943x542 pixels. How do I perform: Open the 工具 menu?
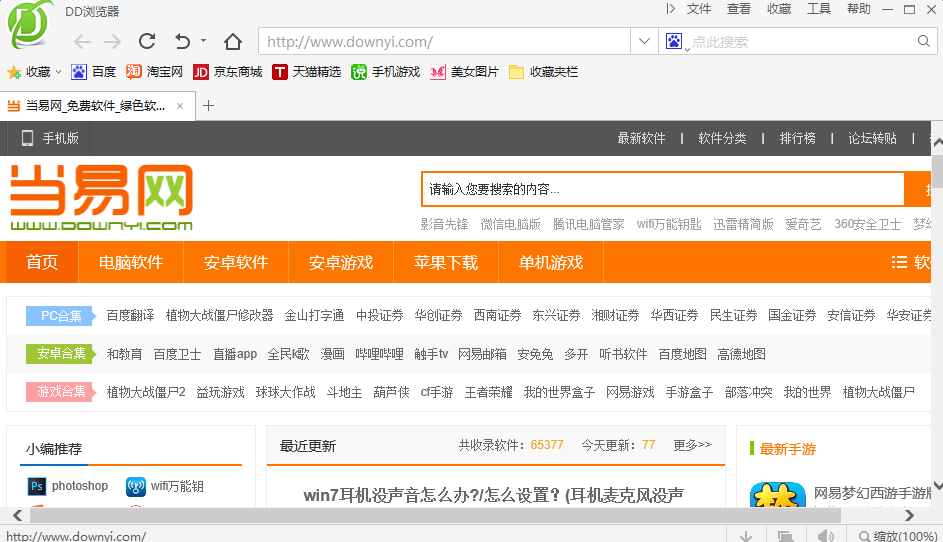(x=819, y=9)
